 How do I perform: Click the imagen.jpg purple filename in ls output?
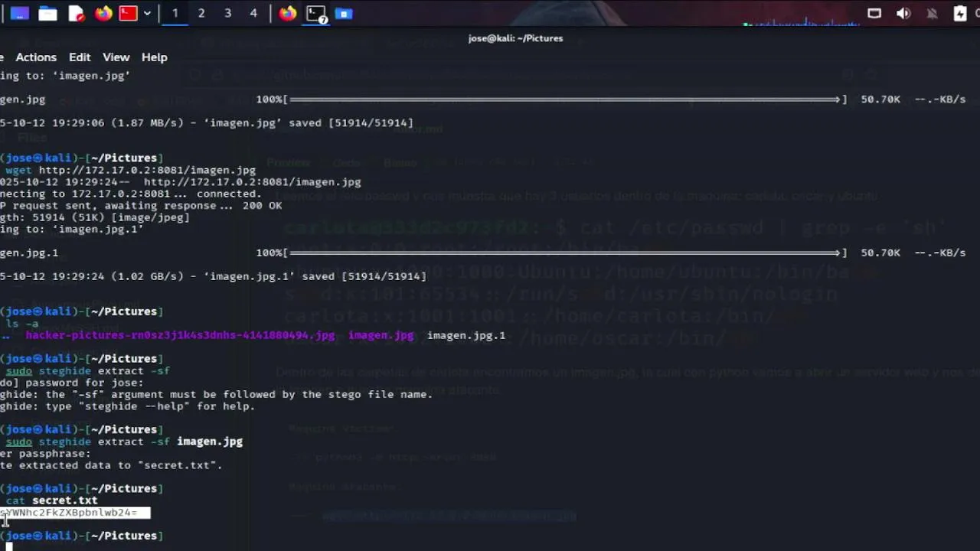(381, 335)
